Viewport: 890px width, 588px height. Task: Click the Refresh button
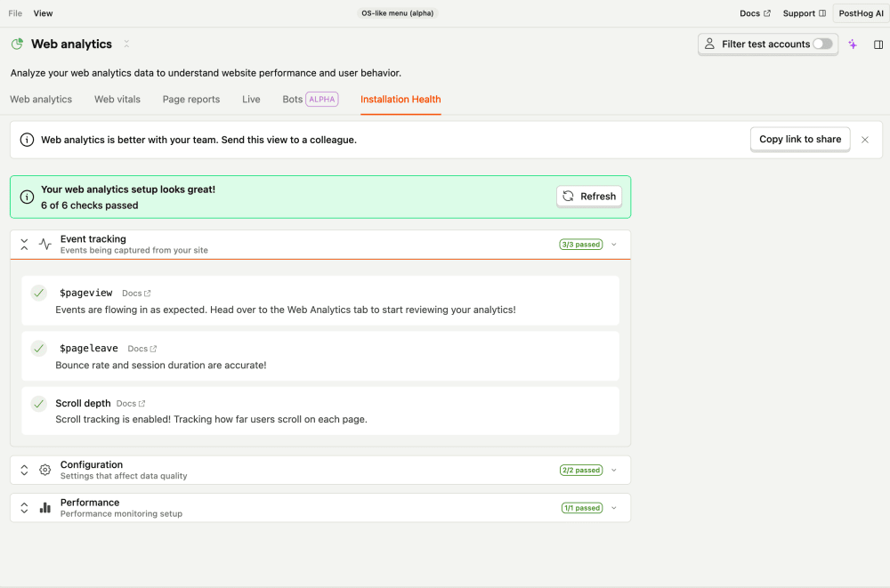(x=588, y=197)
